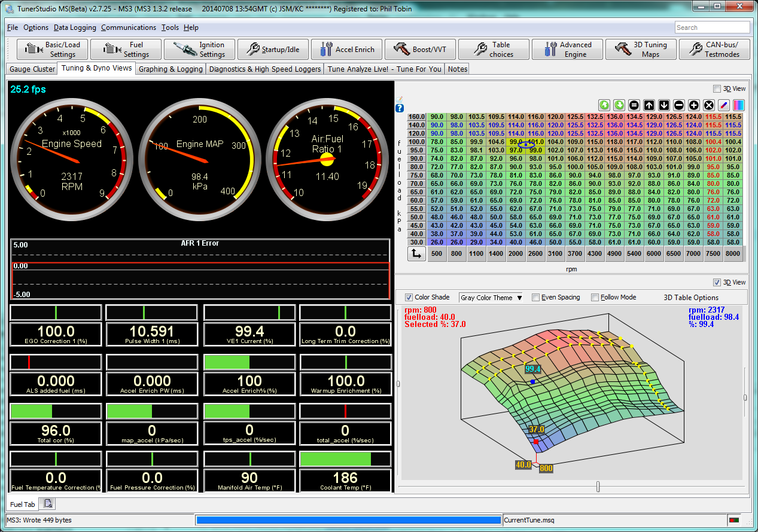The image size is (758, 532).
Task: Click the Coolant Temp readout 186
Action: [345, 481]
